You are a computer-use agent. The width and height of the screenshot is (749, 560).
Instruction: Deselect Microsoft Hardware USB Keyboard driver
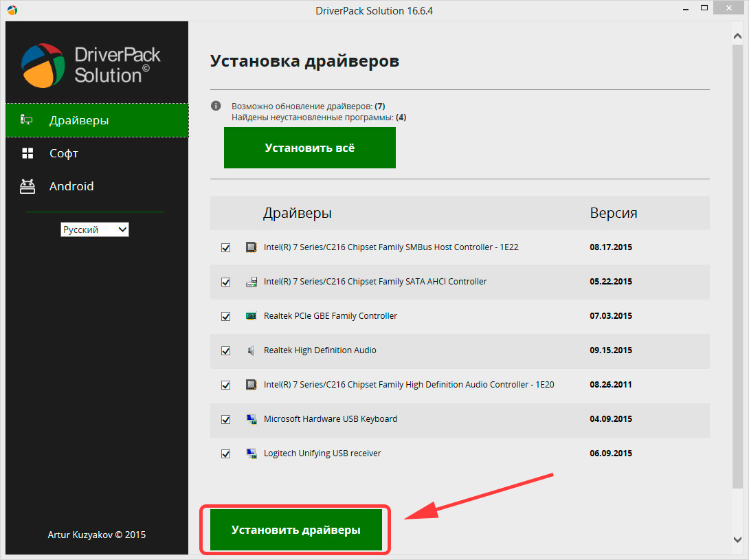(x=226, y=420)
